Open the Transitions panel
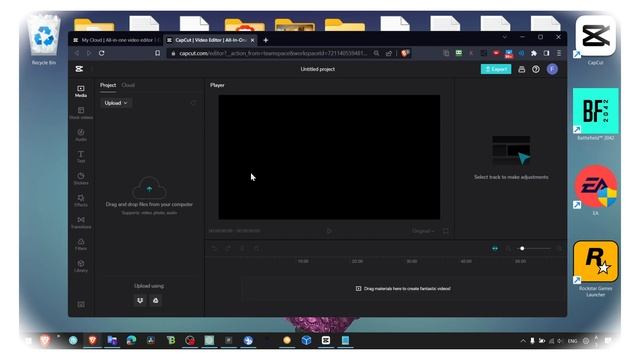The image size is (640, 360). 81,222
